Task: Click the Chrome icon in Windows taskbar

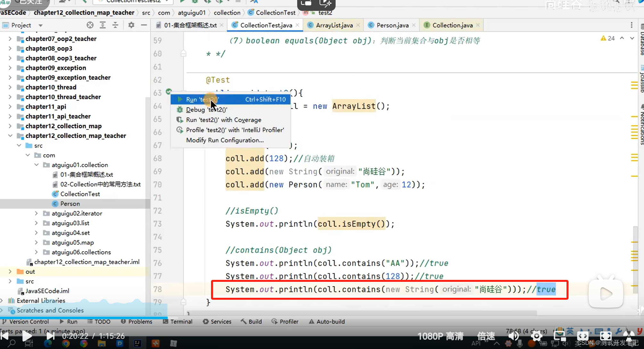Action: point(66,343)
